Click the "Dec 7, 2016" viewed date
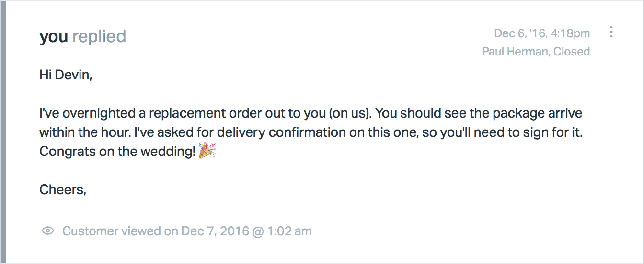The image size is (644, 264). pyautogui.click(x=215, y=231)
